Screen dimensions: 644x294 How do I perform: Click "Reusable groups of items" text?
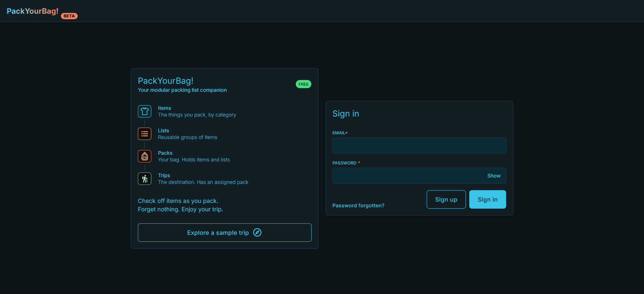pos(187,137)
